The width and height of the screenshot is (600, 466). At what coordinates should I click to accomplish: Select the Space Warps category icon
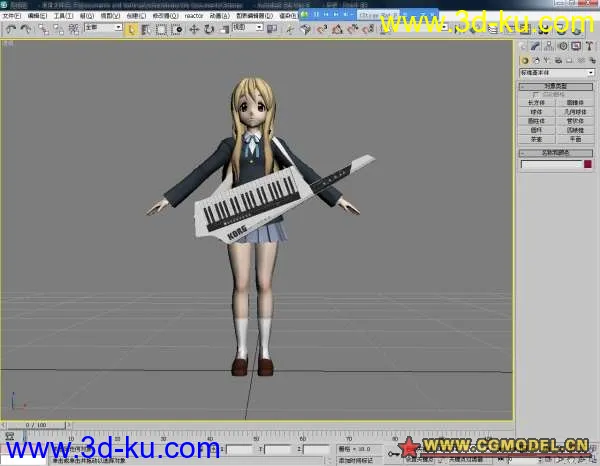tap(581, 61)
